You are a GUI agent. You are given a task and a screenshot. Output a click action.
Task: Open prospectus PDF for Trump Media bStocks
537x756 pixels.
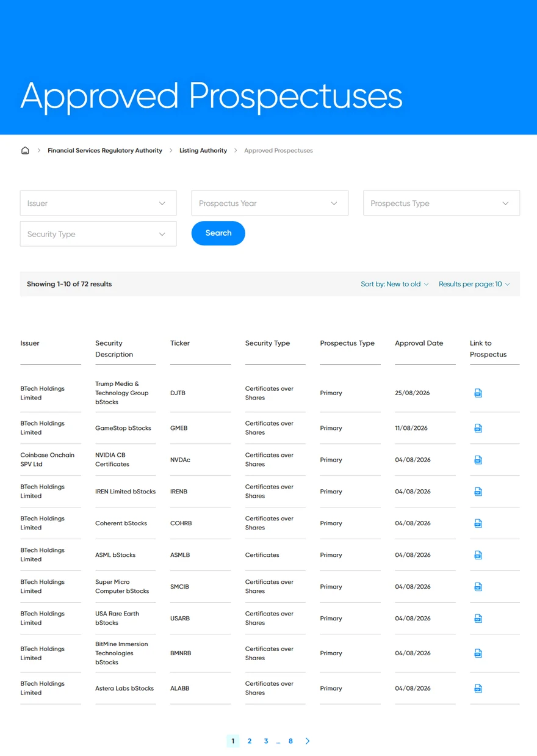478,393
